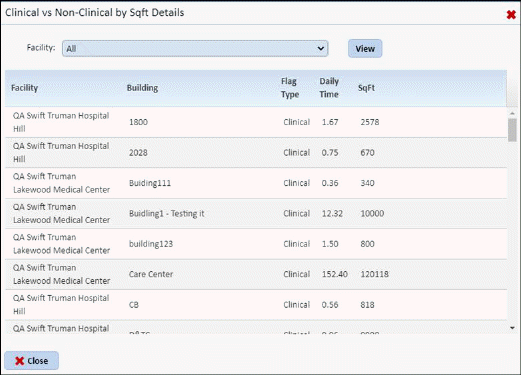Click the View button

click(365, 49)
